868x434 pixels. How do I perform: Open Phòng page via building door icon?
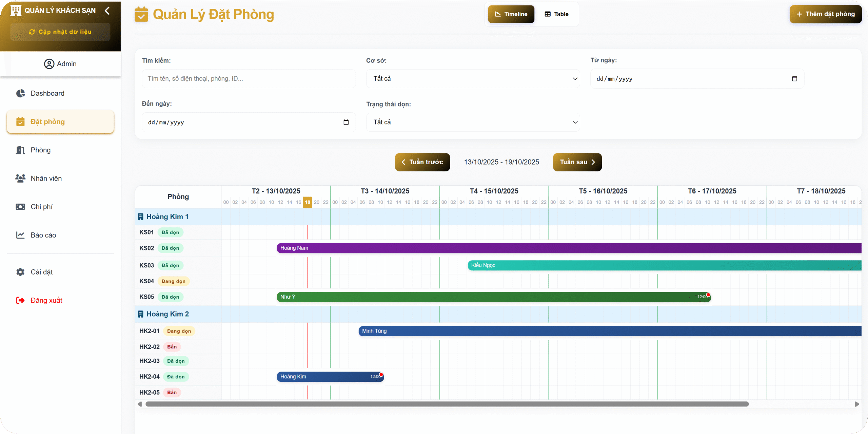pyautogui.click(x=21, y=150)
